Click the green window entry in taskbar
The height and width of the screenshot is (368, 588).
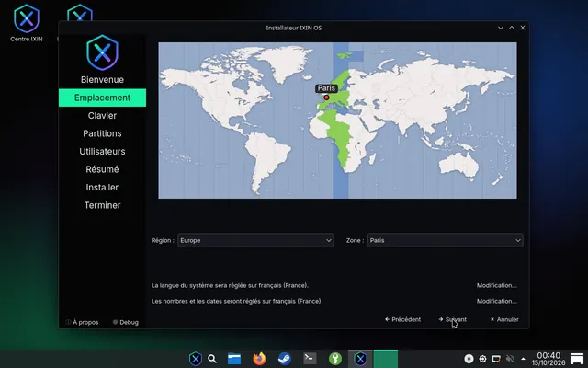pyautogui.click(x=386, y=359)
